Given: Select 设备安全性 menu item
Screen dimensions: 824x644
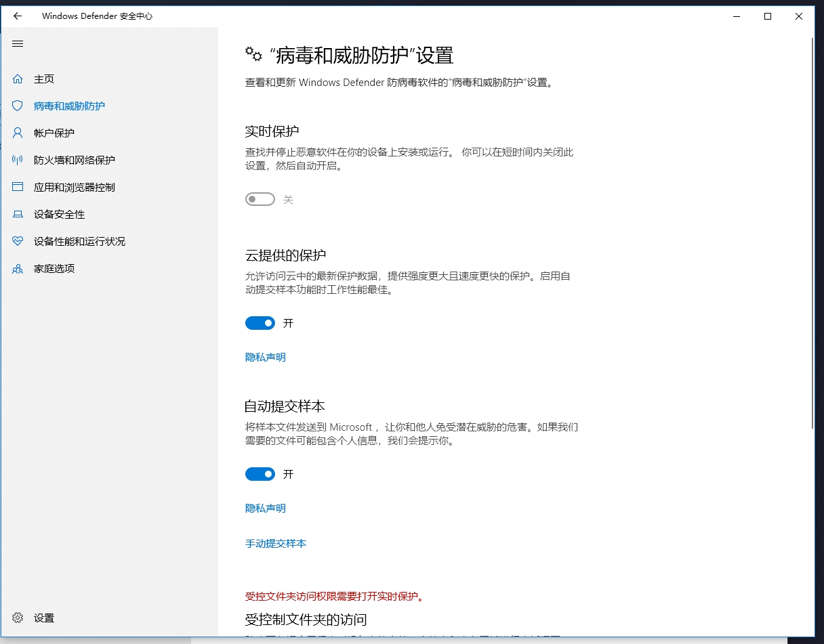Looking at the screenshot, I should pos(60,215).
